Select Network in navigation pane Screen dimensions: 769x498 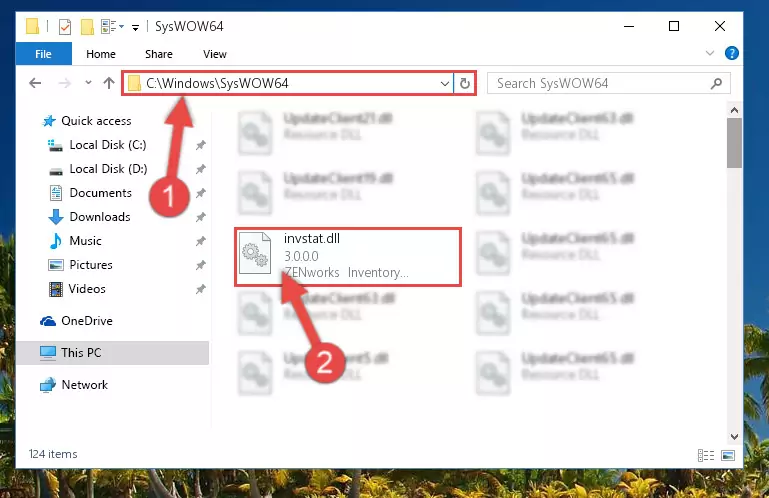84,385
